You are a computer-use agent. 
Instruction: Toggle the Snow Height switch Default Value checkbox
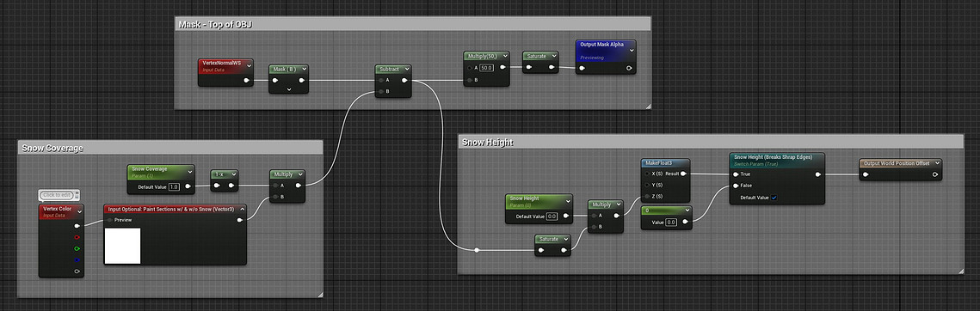click(x=774, y=198)
